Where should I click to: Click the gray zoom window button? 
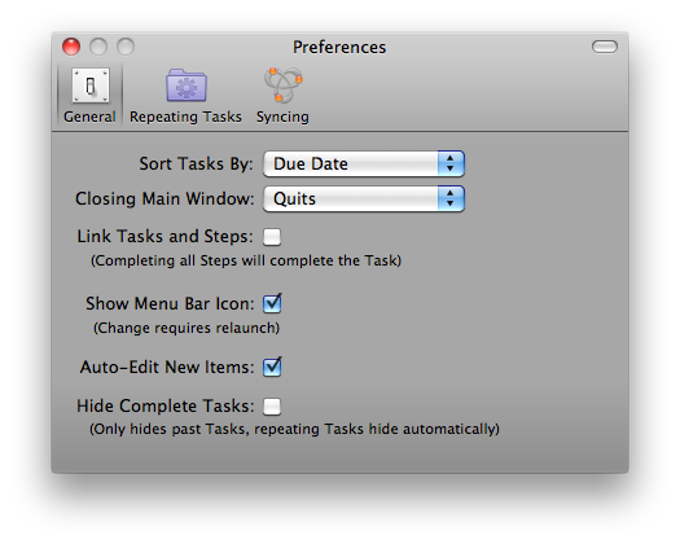[x=125, y=46]
